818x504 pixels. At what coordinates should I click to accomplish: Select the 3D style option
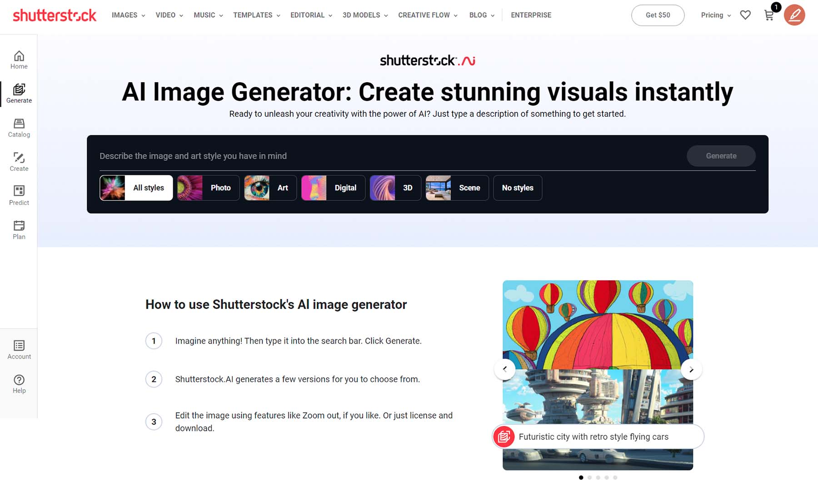395,188
